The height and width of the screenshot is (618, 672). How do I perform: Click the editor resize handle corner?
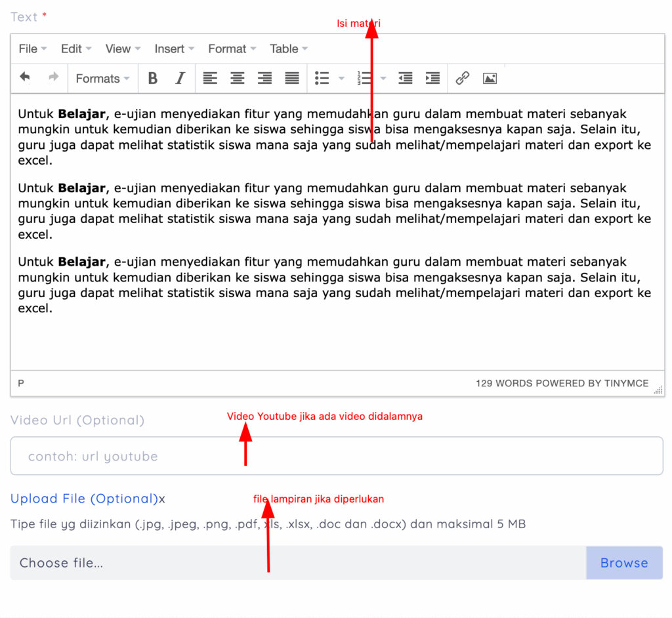tap(658, 390)
